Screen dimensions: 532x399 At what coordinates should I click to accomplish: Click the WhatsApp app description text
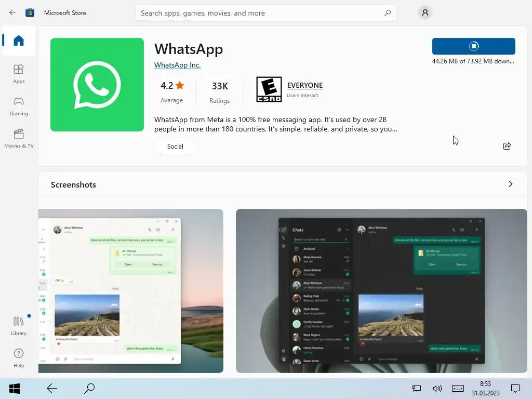(x=275, y=124)
